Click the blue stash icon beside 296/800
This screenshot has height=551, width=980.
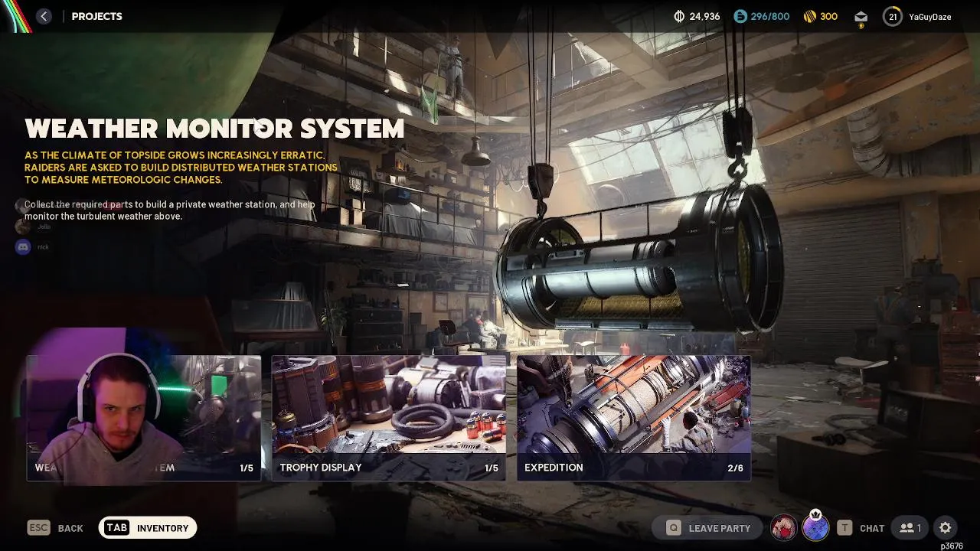[740, 16]
